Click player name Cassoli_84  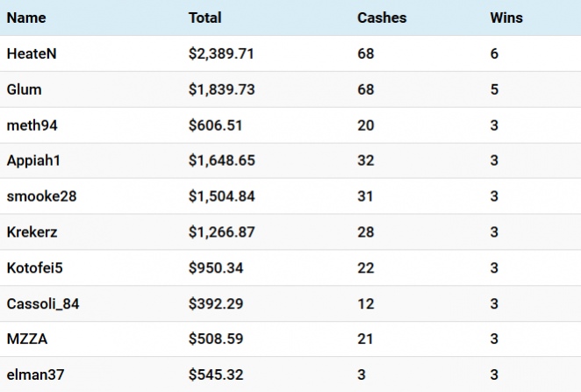tap(43, 304)
